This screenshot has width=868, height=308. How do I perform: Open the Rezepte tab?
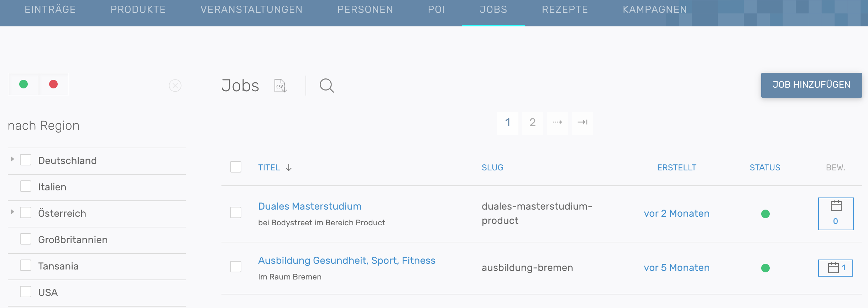click(x=565, y=10)
